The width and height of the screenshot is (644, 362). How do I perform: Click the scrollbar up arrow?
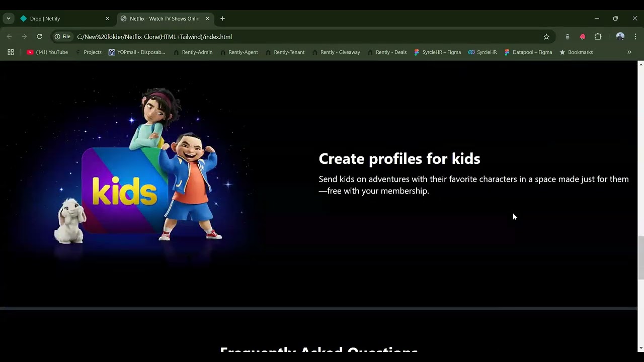point(640,64)
